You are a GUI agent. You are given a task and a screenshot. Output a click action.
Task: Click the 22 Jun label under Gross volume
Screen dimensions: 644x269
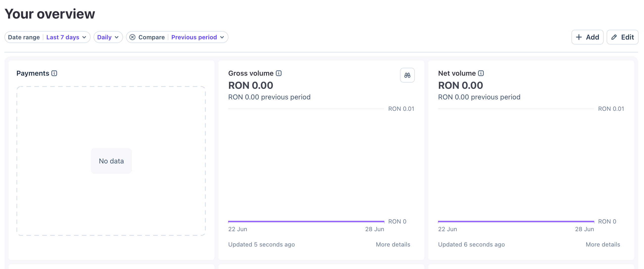(x=238, y=229)
